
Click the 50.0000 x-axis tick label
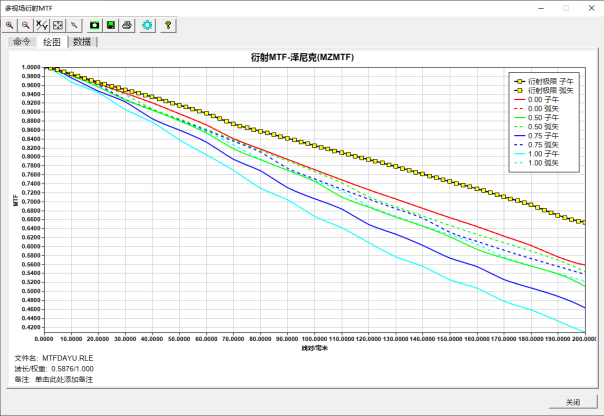point(179,339)
